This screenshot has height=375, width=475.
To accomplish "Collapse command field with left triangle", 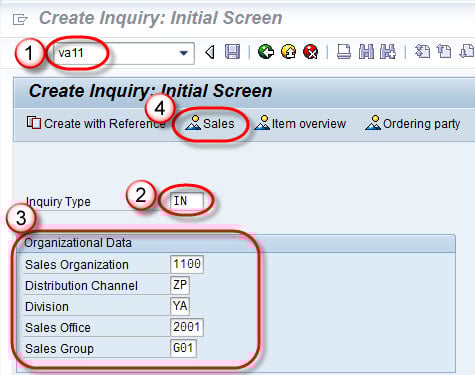I will click(210, 52).
